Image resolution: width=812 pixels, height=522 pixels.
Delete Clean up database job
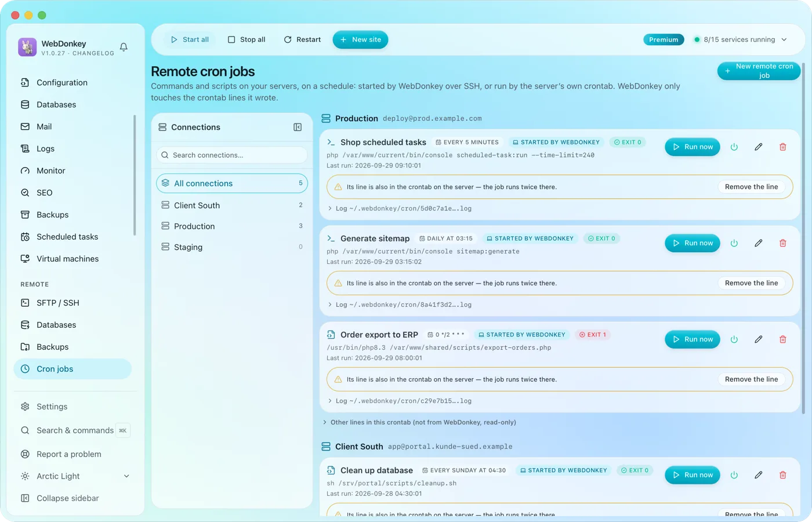782,475
